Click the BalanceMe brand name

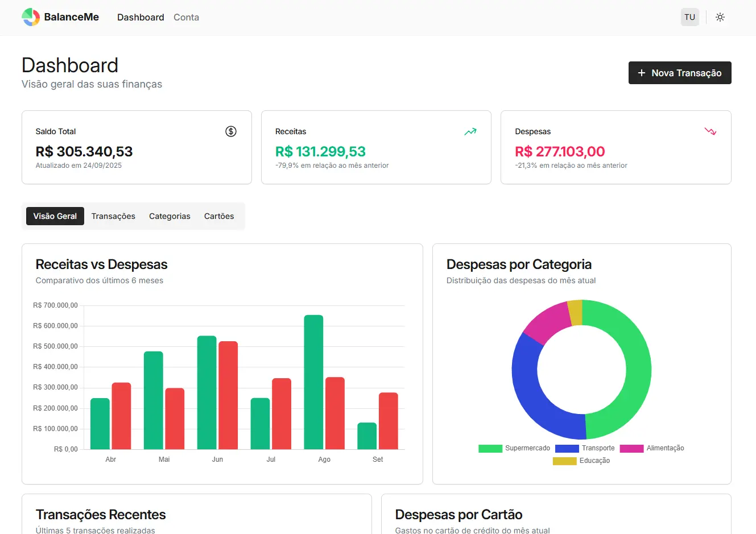point(72,17)
